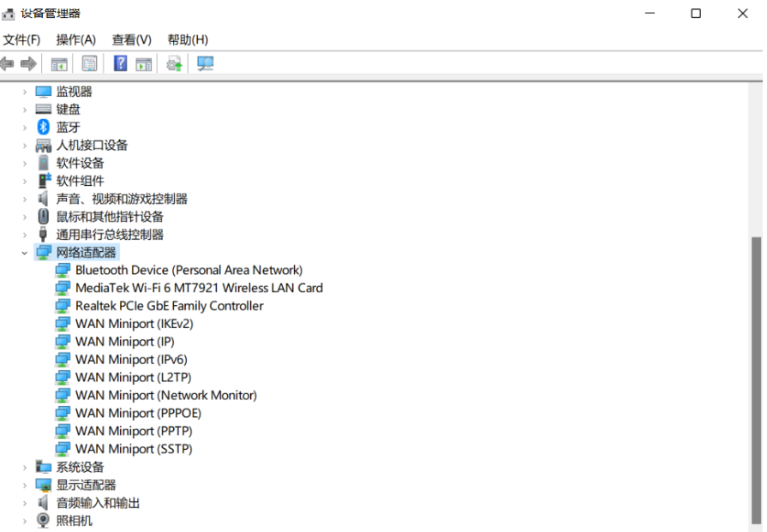Expand the 监视器 monitors node

coord(25,92)
